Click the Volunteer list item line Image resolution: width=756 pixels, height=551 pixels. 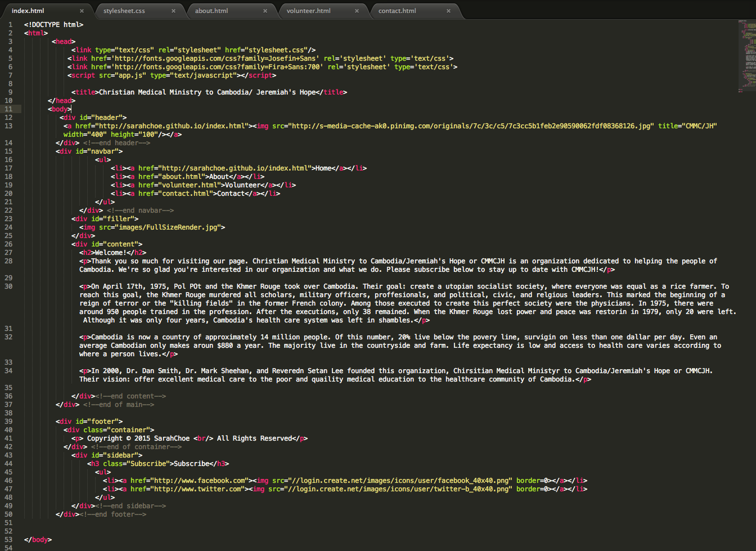203,185
